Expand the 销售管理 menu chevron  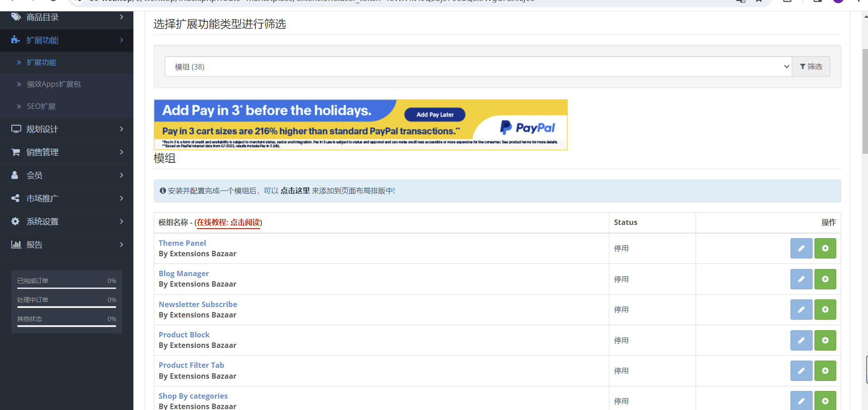click(x=122, y=152)
